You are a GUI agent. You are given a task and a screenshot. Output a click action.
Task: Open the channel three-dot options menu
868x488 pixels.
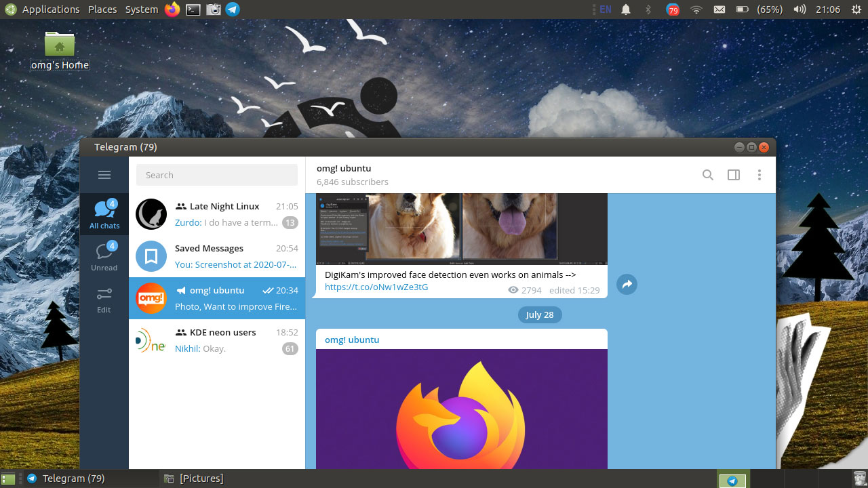tap(759, 175)
